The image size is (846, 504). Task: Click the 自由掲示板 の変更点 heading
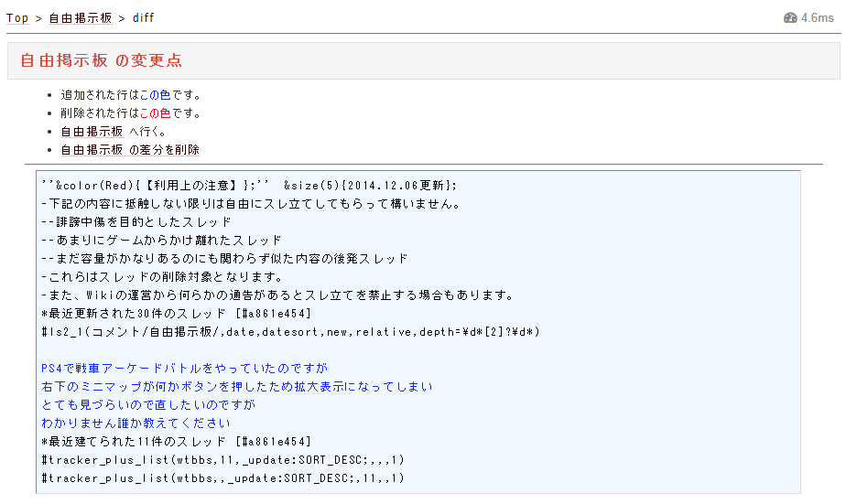pyautogui.click(x=101, y=60)
